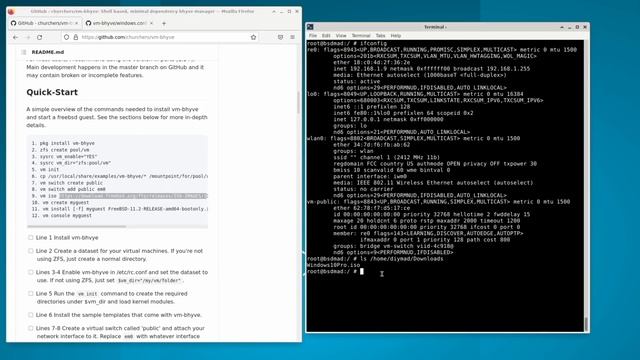Image resolution: width=640 pixels, height=360 pixels.
Task: Close the Terminal window
Action: click(x=585, y=27)
